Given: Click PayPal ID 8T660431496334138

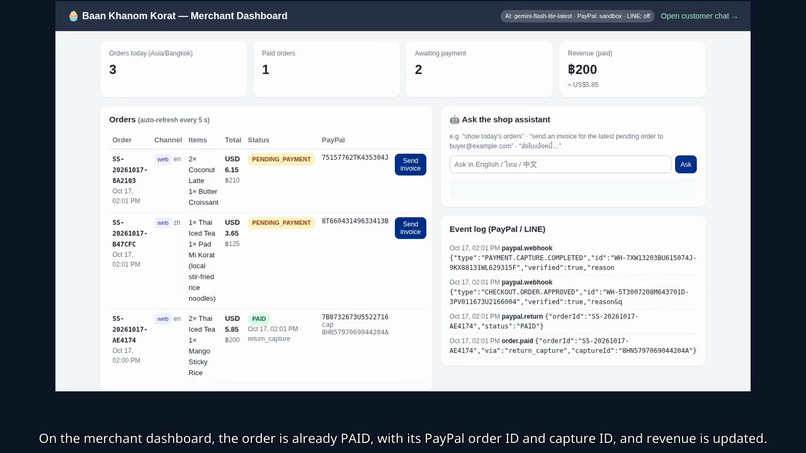Looking at the screenshot, I should coord(355,221).
